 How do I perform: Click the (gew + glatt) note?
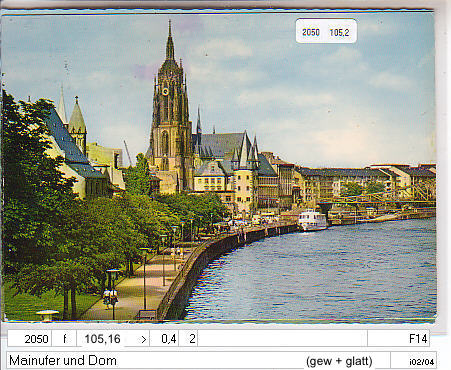pyautogui.click(x=339, y=361)
